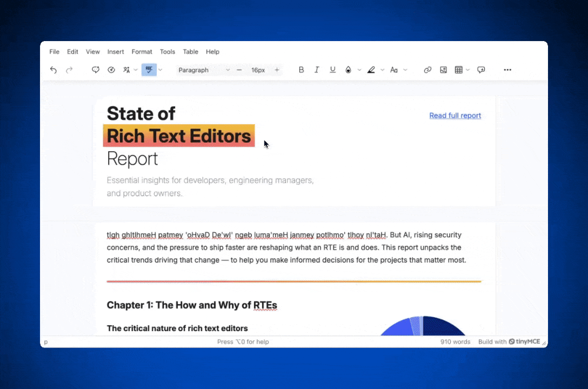Decrease font size with minus button

(x=239, y=70)
